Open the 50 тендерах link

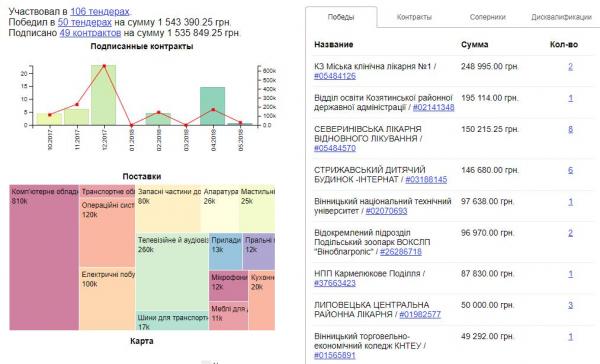click(85, 22)
